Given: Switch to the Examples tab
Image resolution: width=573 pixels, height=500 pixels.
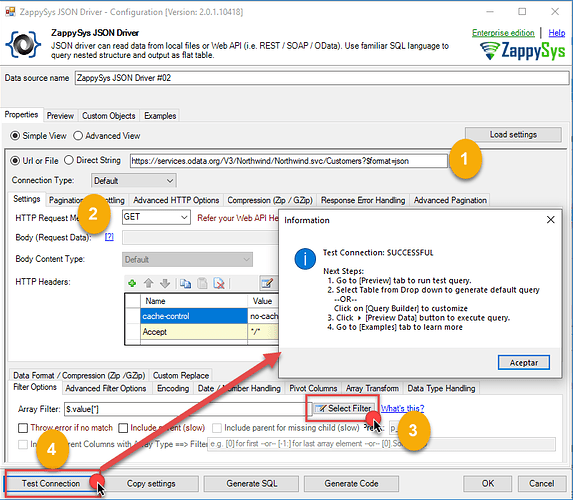Looking at the screenshot, I should pos(160,116).
